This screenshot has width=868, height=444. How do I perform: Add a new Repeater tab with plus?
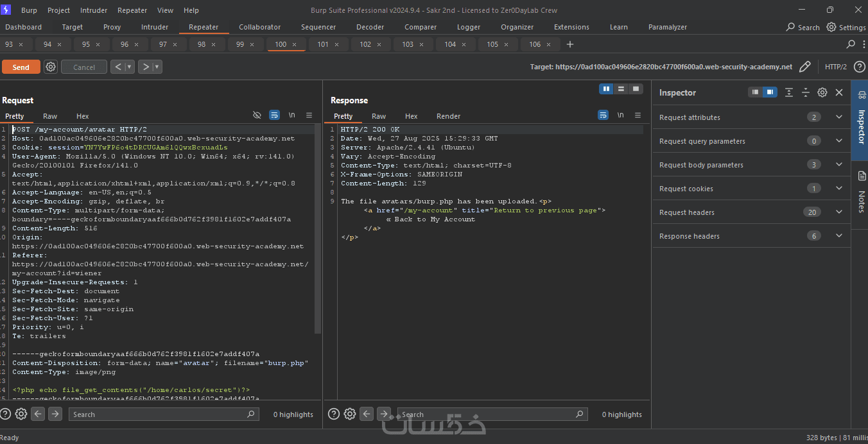pyautogui.click(x=570, y=44)
